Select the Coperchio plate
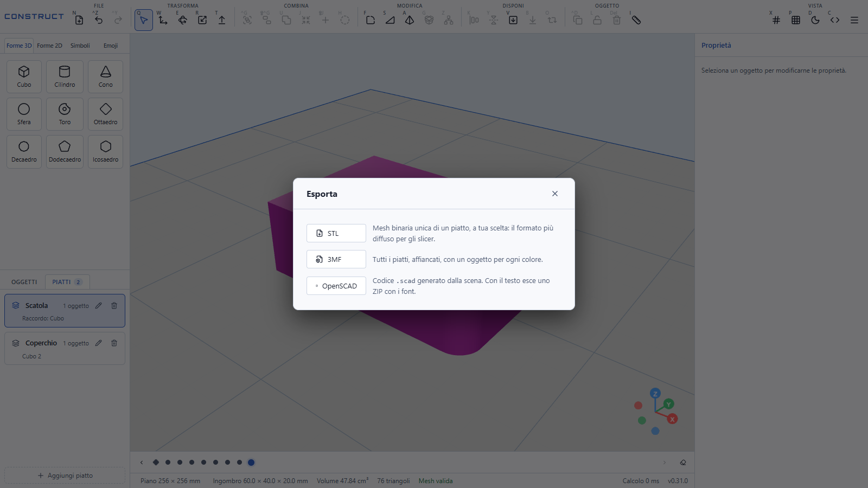 (65, 348)
